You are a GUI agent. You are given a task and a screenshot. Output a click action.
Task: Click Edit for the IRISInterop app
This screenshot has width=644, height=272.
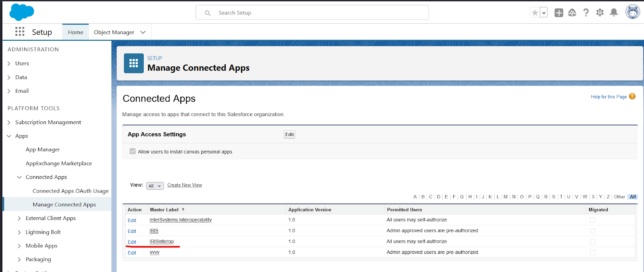tap(132, 242)
